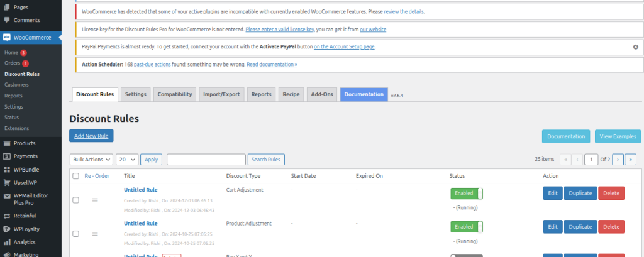Image resolution: width=644 pixels, height=257 pixels.
Task: Dismiss the PayPal Payments notice
Action: pos(635,47)
